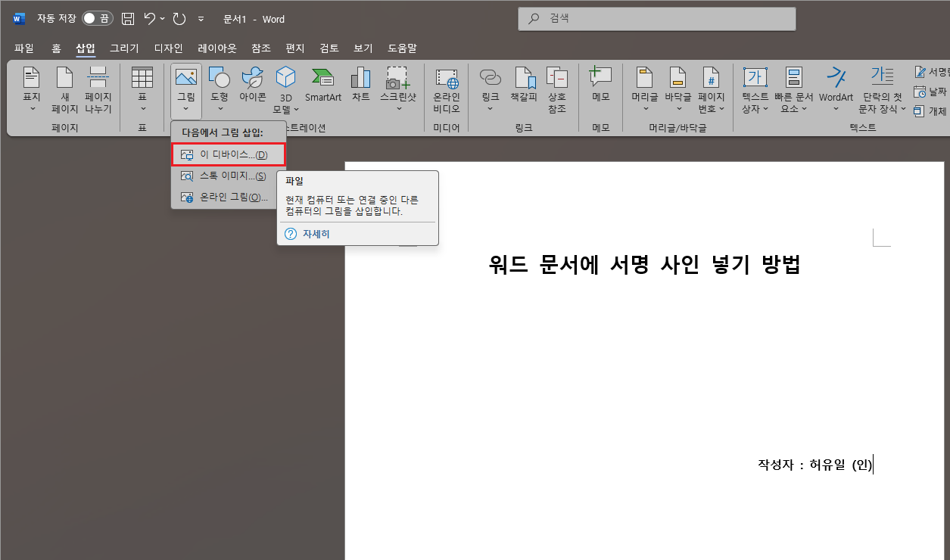Add a 메모 (Comment)
The image size is (950, 560).
click(600, 85)
